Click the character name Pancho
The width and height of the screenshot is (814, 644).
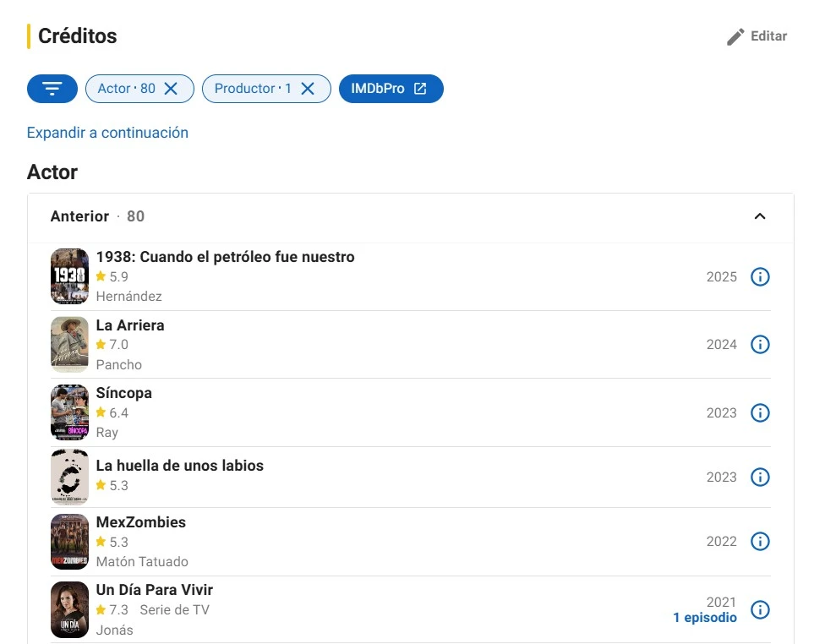pyautogui.click(x=119, y=365)
